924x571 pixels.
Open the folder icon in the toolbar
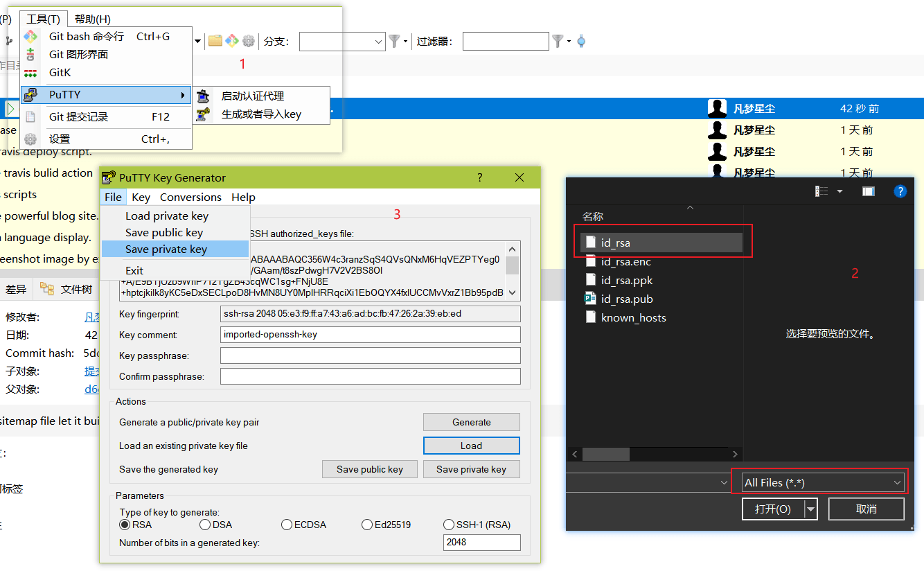click(215, 41)
